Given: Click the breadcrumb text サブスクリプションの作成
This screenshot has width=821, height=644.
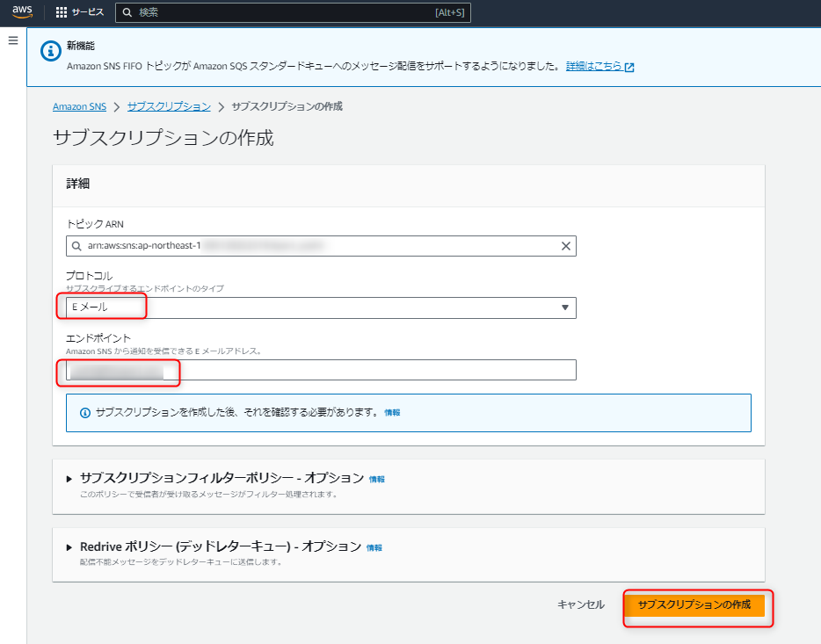Looking at the screenshot, I should [287, 106].
